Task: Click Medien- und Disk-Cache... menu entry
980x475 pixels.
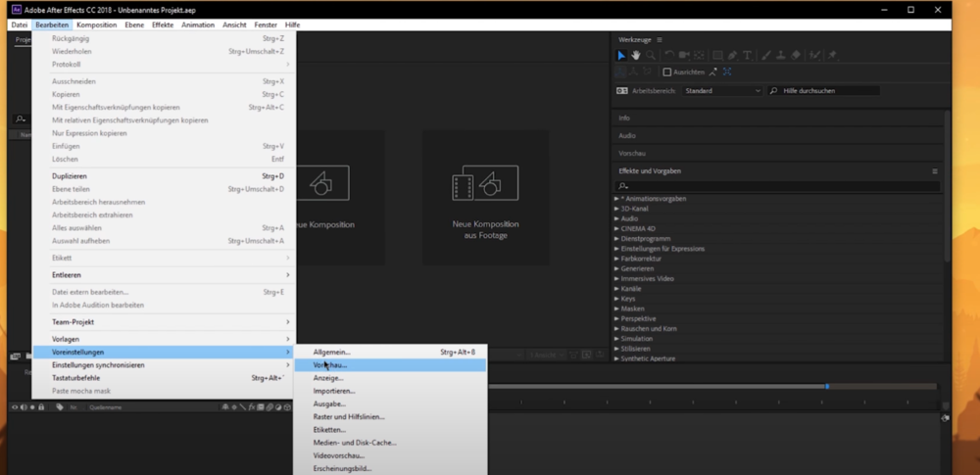Action: [x=355, y=443]
